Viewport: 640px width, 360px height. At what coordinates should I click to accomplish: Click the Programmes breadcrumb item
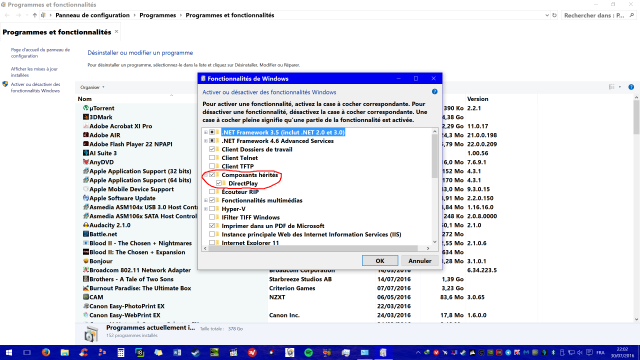158,15
